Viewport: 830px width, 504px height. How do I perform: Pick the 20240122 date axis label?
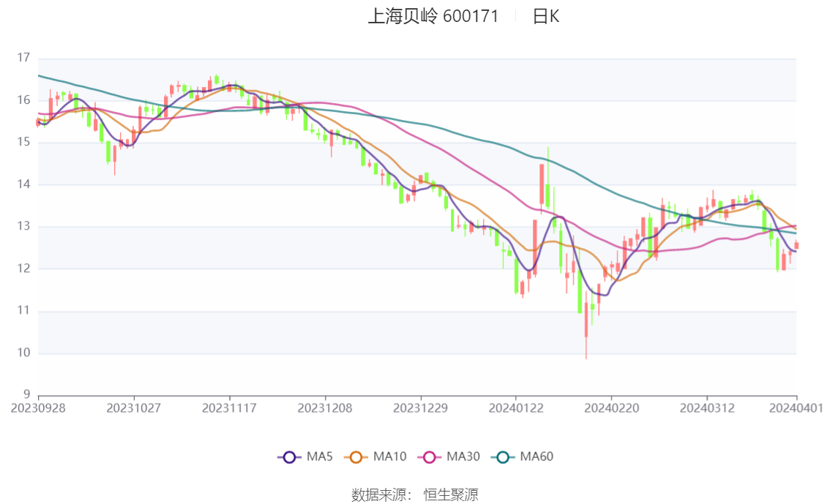(515, 407)
